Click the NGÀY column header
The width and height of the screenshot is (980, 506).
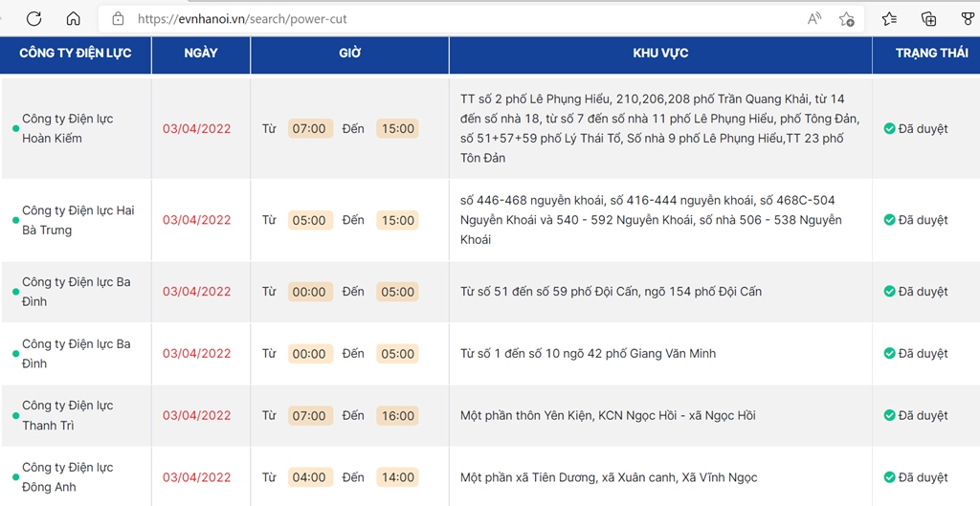(x=201, y=54)
